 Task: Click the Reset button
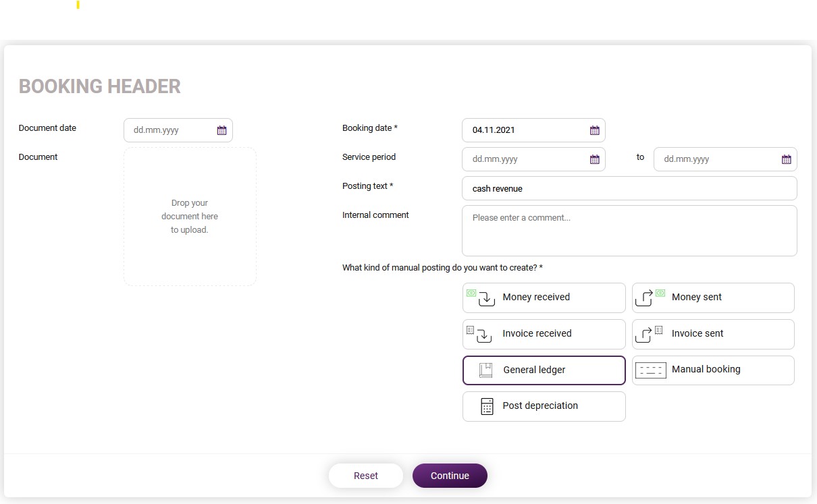click(366, 476)
